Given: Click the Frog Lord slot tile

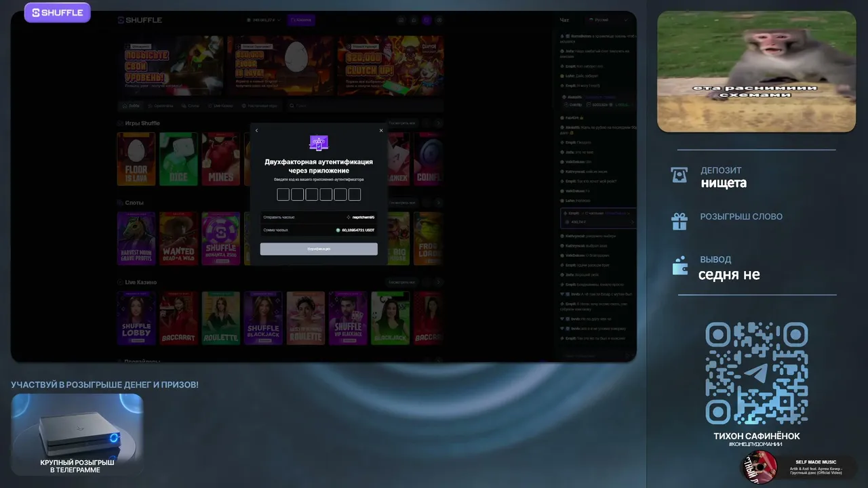Looking at the screenshot, I should 429,238.
